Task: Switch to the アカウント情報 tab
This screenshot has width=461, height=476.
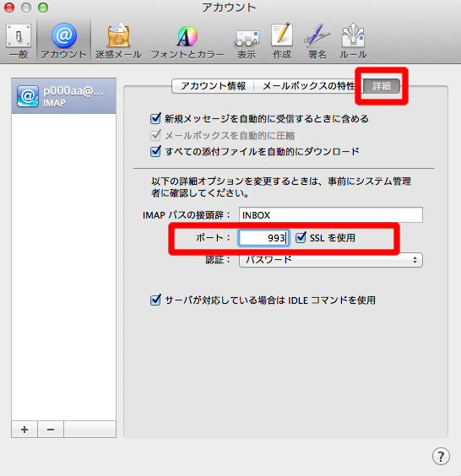Action: pos(213,86)
